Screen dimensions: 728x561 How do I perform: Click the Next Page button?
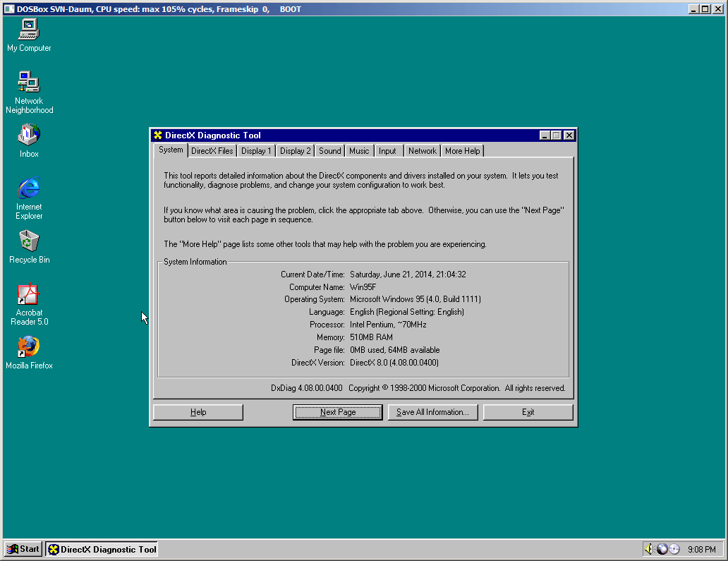(x=337, y=412)
